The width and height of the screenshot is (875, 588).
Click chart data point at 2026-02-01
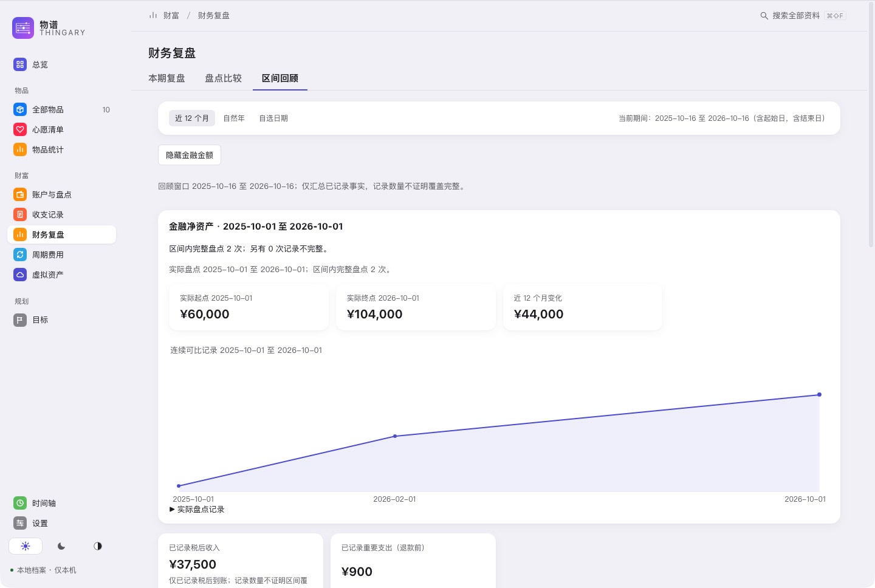395,436
